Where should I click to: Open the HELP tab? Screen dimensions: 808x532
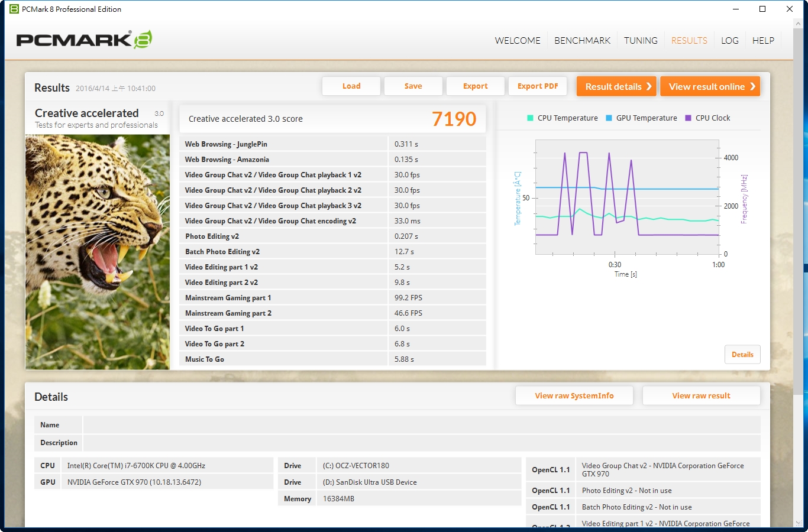[763, 41]
